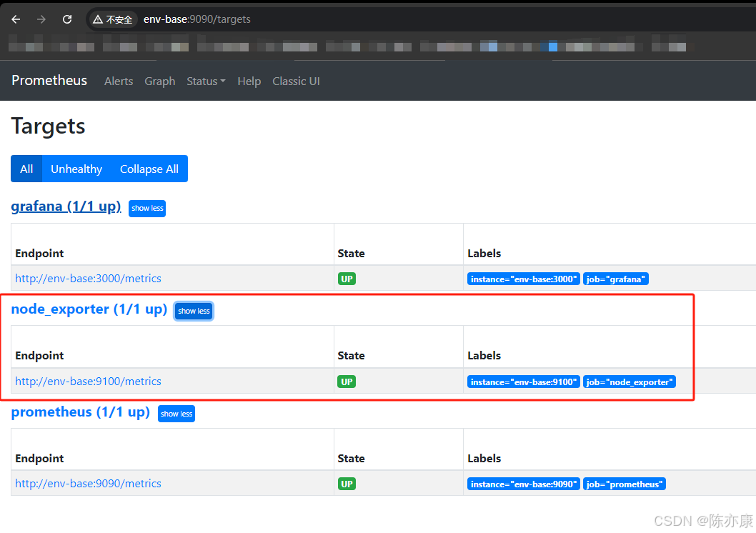This screenshot has height=533, width=756.
Task: Click UP state badge in grafana row
Action: [347, 279]
